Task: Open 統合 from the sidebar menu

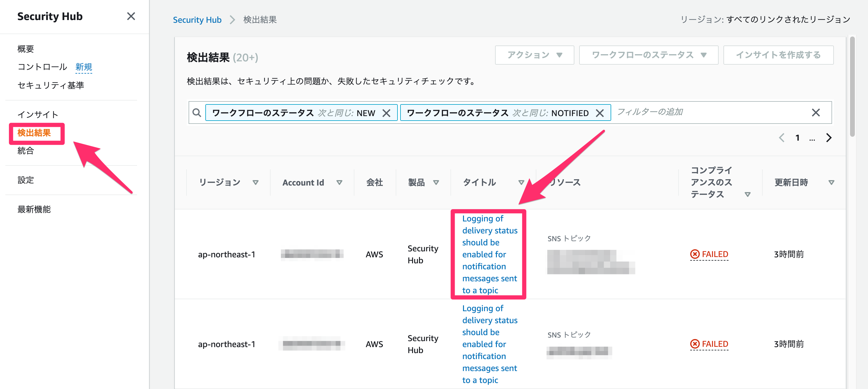Action: pyautogui.click(x=25, y=151)
